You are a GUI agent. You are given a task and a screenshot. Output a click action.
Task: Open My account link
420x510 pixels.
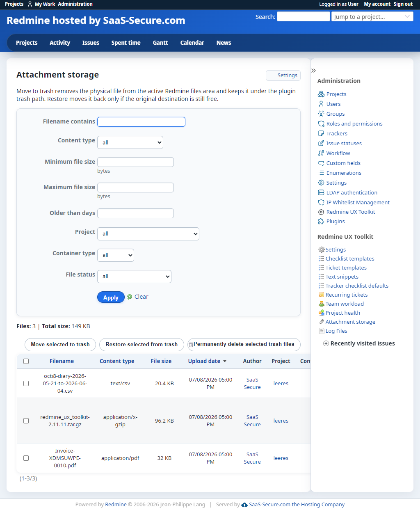coord(377,4)
